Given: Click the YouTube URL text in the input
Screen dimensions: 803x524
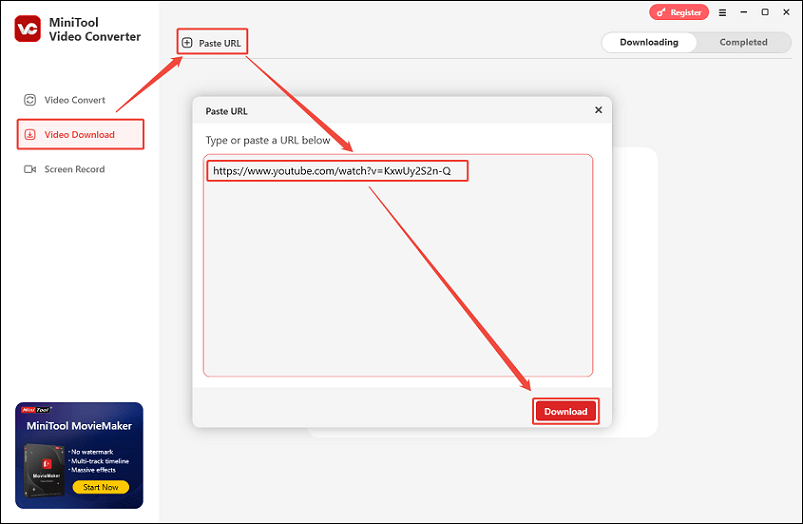Looking at the screenshot, I should pyautogui.click(x=332, y=171).
